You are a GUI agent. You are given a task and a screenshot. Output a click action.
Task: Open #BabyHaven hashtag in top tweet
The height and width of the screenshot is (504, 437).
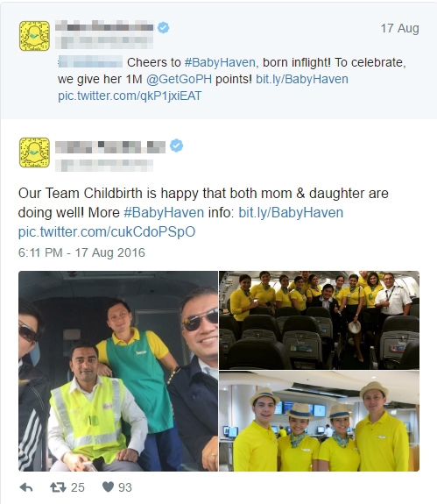[220, 62]
